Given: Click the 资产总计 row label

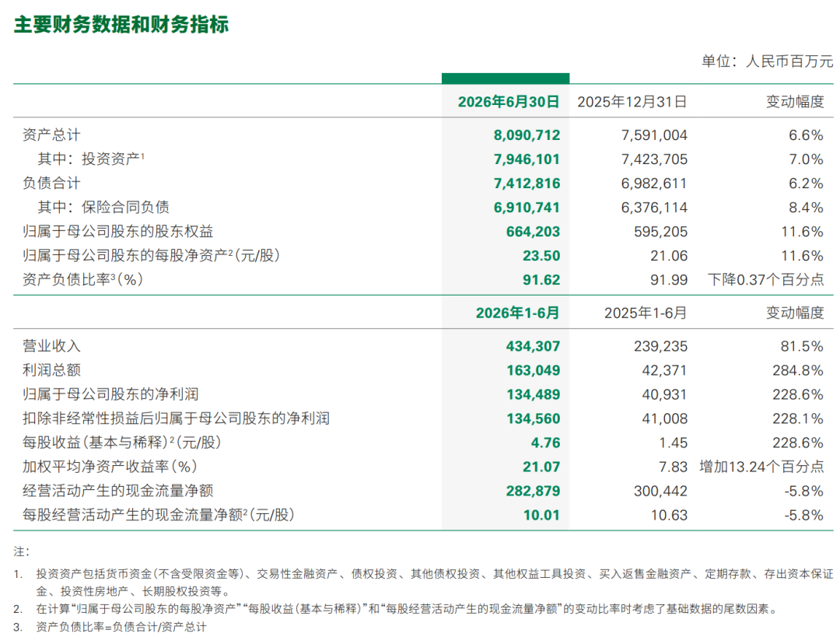Looking at the screenshot, I should click(51, 135).
